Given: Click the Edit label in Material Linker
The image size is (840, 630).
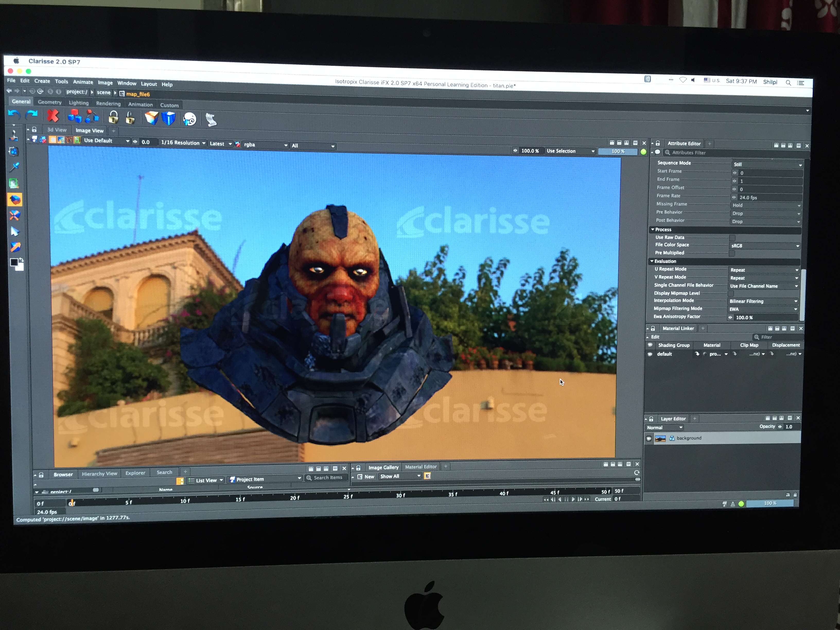Looking at the screenshot, I should tap(655, 337).
